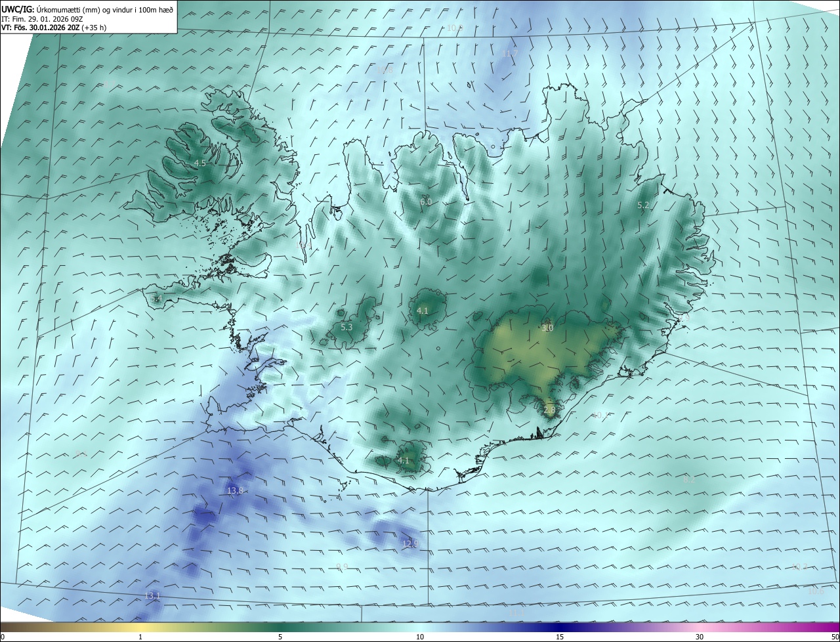Viewport: 840px width, 642px height.
Task: Click the colorbar tick label 0
Action: [x=3, y=637]
